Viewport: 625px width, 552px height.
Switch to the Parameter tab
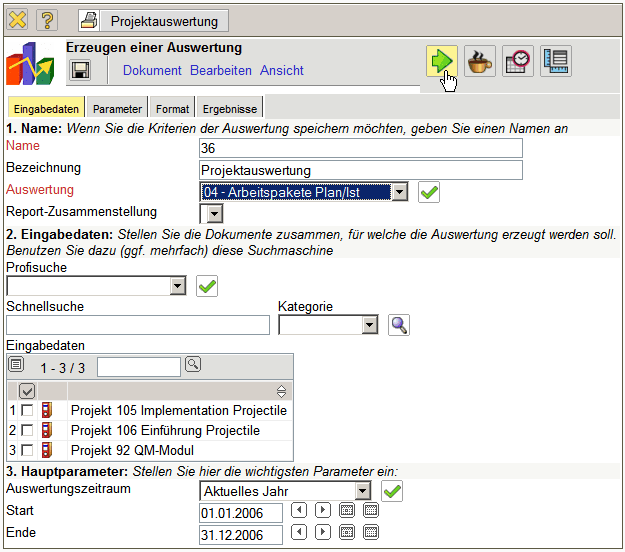117,108
